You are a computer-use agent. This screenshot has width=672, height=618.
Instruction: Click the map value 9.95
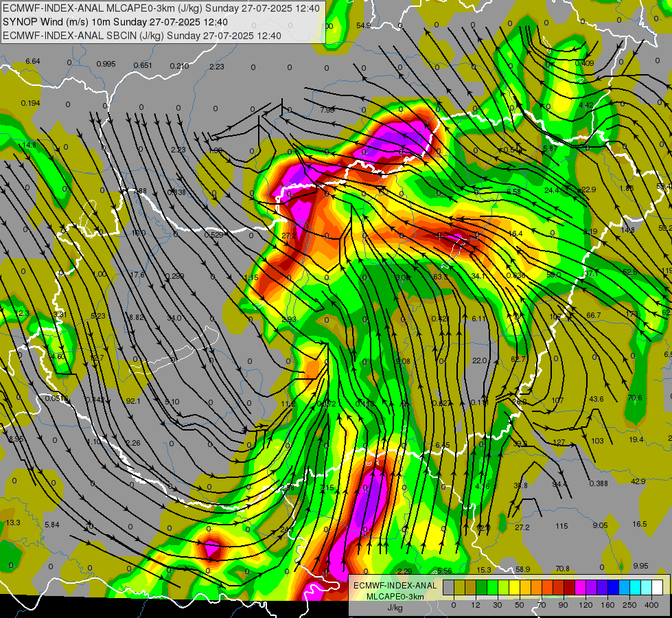[x=640, y=566]
